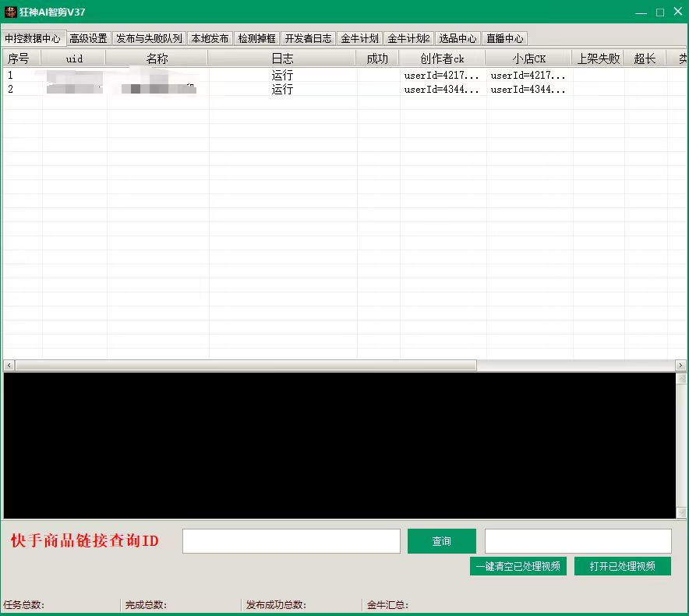Screen dimensions: 689x616
Task: Click the 名称 column header
Action: point(157,58)
